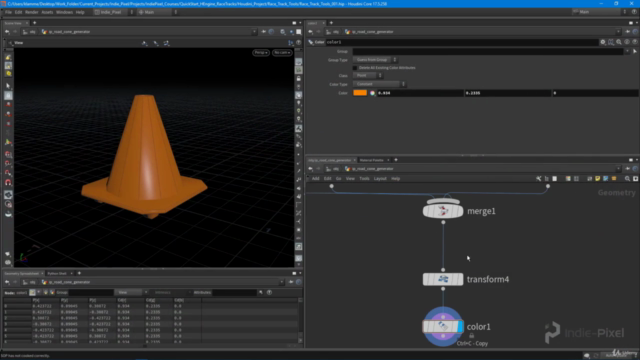This screenshot has height=360, width=640.
Task: Open the Group Type dropdown
Action: coord(375,60)
